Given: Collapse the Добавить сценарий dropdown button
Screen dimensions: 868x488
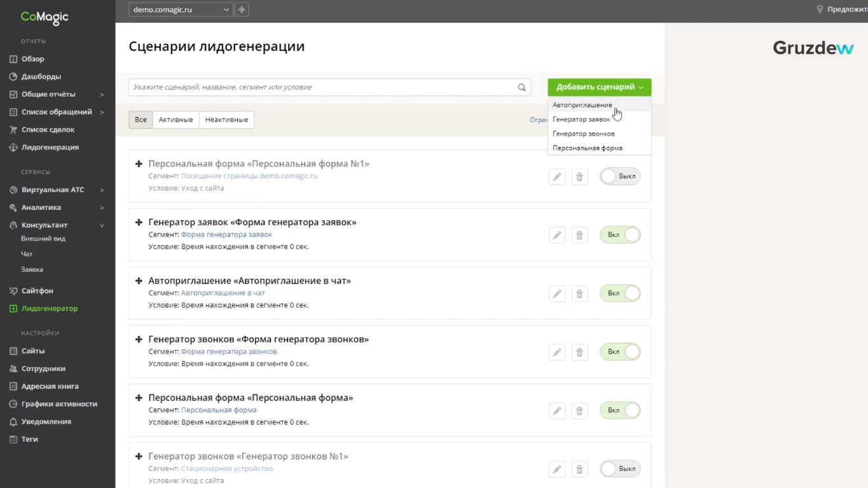Looking at the screenshot, I should 600,87.
